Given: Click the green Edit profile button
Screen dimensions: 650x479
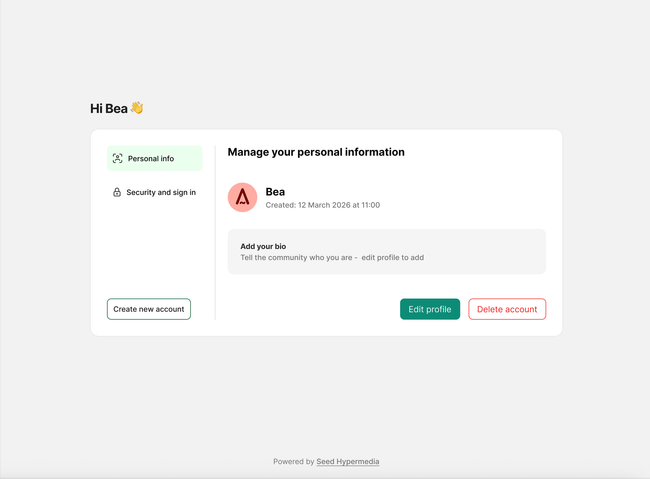Looking at the screenshot, I should (430, 309).
